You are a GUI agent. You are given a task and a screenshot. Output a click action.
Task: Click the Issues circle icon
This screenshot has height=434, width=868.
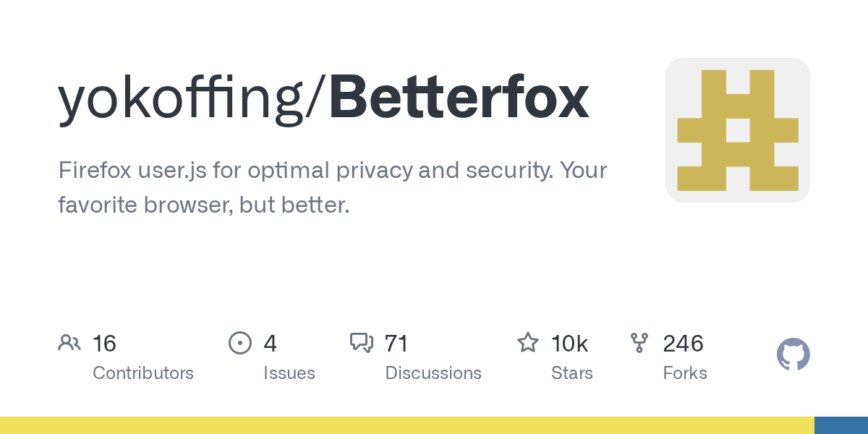point(240,342)
